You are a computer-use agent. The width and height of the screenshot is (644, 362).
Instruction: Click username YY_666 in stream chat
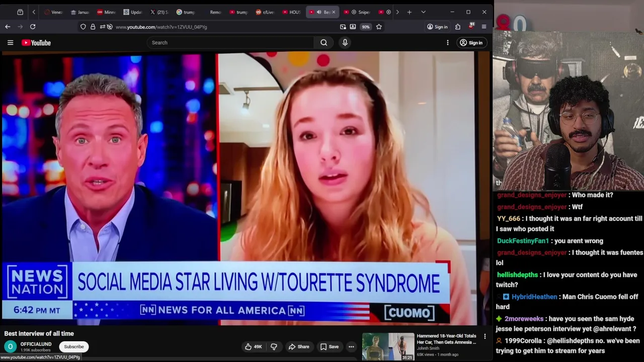coord(509,219)
